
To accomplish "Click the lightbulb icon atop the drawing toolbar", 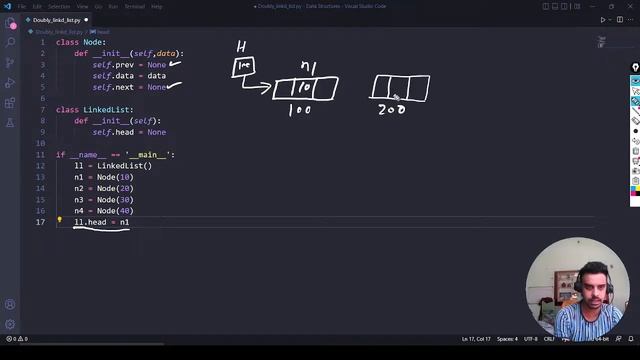I will [635, 68].
